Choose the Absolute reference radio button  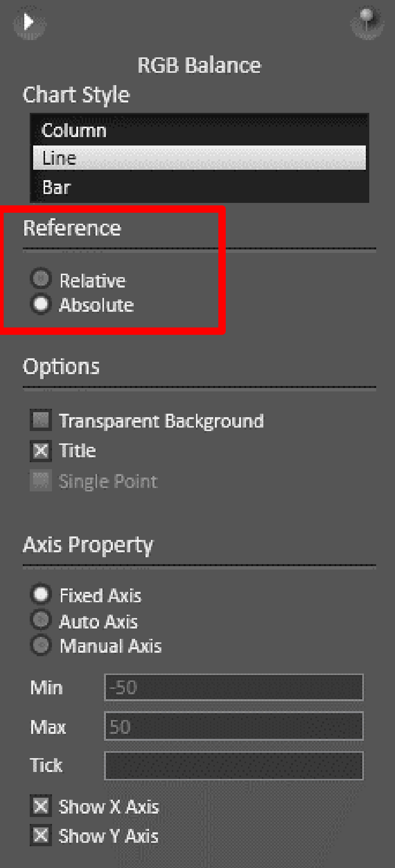41,304
